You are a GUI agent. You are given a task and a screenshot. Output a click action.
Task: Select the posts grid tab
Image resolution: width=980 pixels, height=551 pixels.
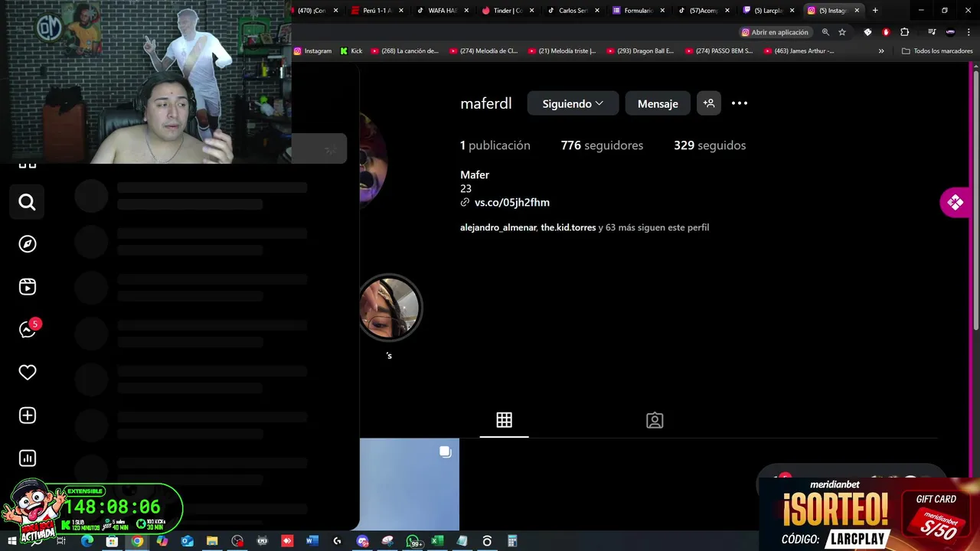pyautogui.click(x=504, y=420)
